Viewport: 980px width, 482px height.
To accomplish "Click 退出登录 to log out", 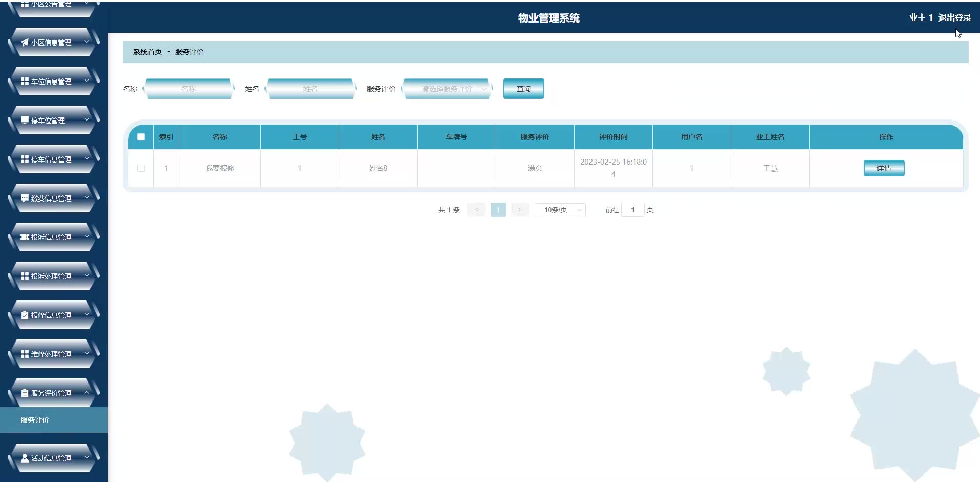I will coord(954,17).
